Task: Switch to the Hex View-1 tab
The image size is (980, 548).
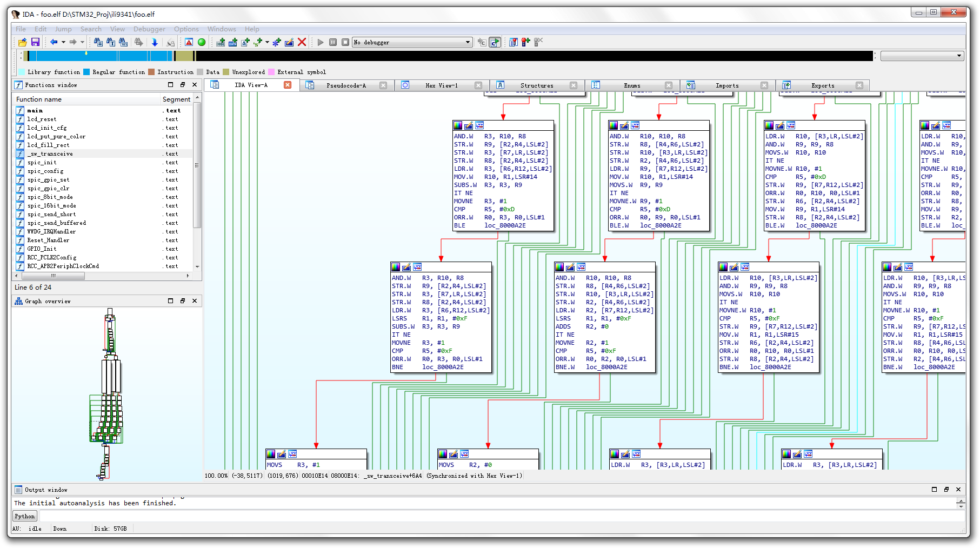Action: (x=441, y=85)
